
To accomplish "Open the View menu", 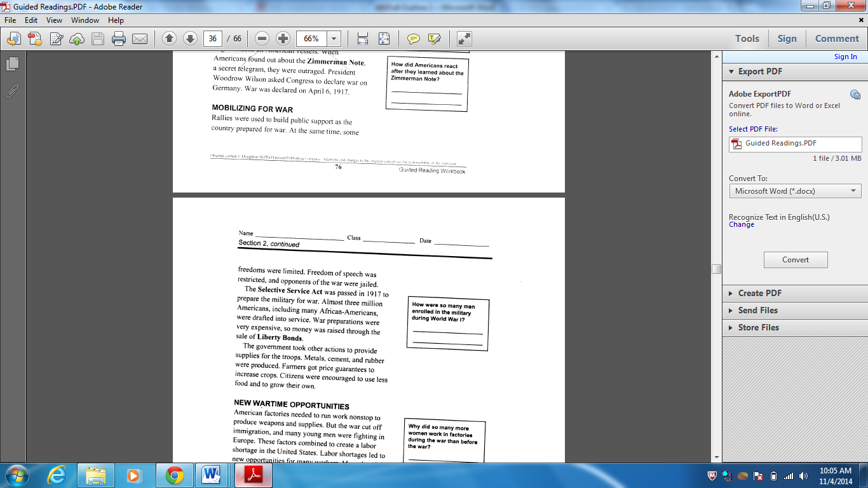I will [x=54, y=20].
